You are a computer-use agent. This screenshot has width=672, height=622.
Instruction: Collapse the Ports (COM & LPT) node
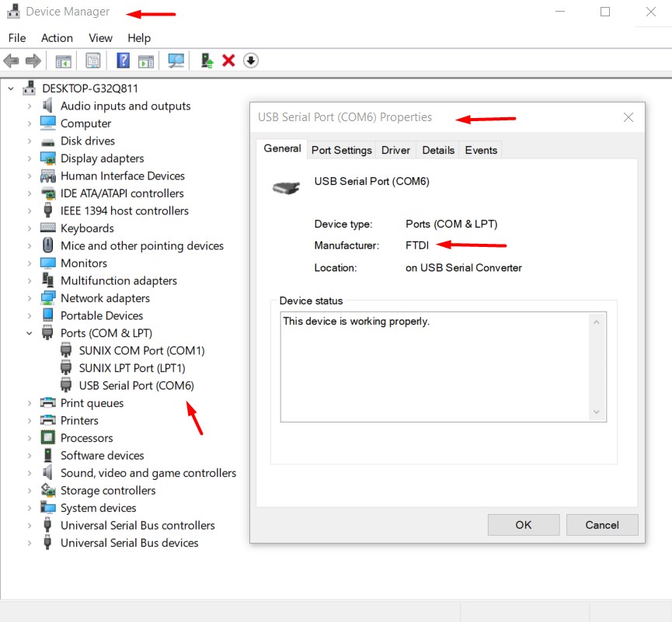point(30,333)
